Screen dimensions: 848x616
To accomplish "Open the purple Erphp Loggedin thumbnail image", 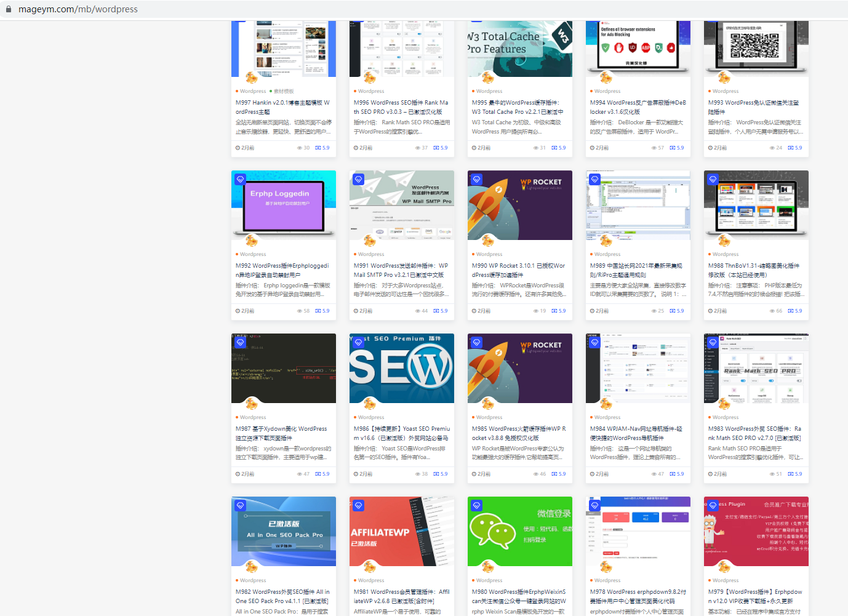I will tap(284, 205).
